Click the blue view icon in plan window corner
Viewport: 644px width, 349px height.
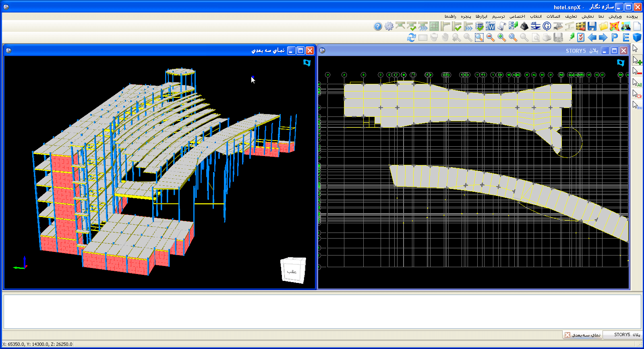pyautogui.click(x=620, y=63)
